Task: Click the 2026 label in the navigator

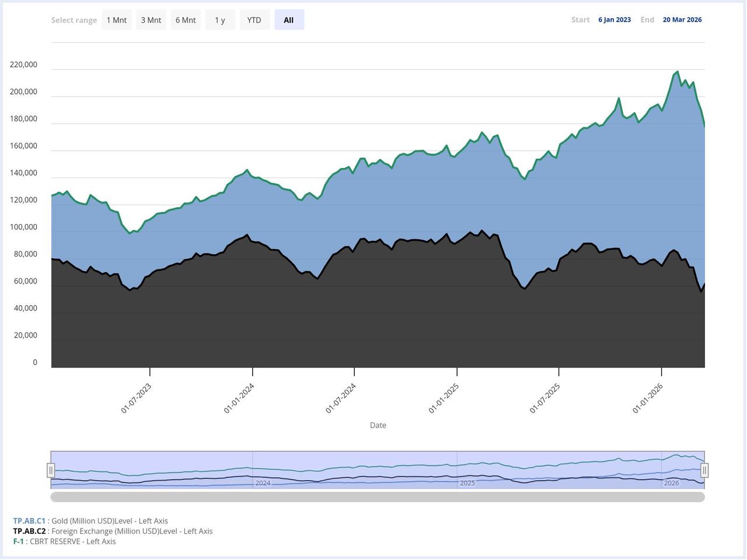Action: pyautogui.click(x=671, y=483)
